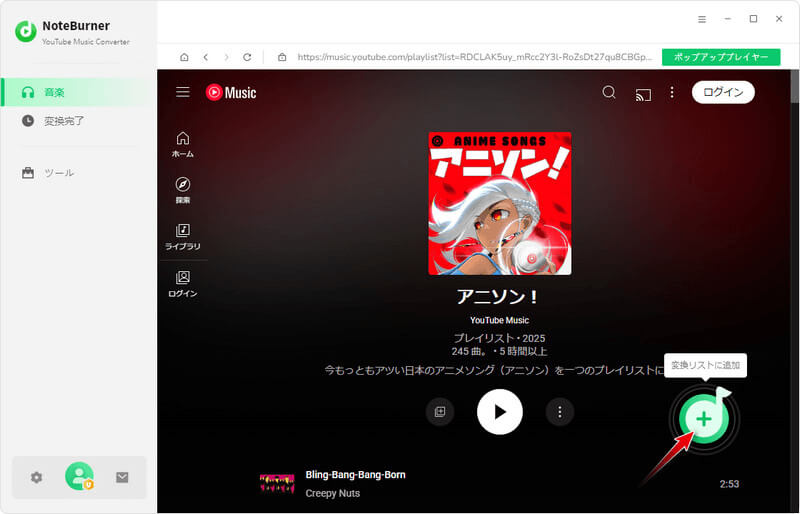Open ライブラリ in sidebar
Image resolution: width=800 pixels, height=514 pixels.
[183, 237]
